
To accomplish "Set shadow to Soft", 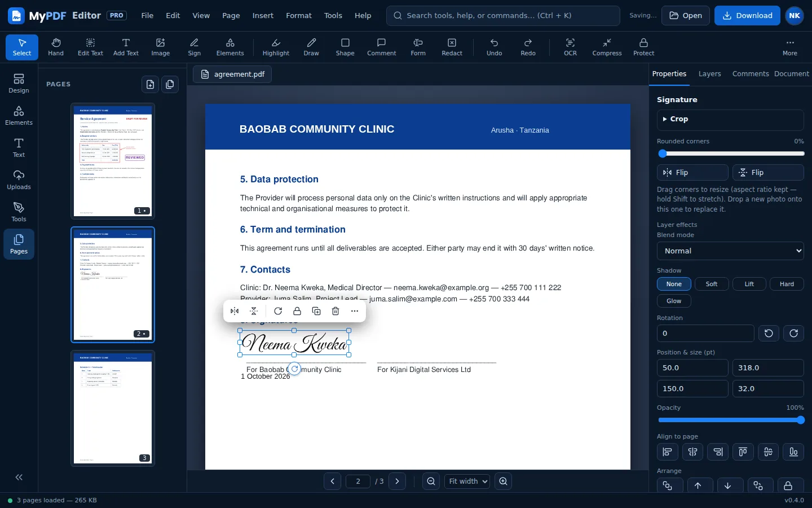I will pos(712,284).
